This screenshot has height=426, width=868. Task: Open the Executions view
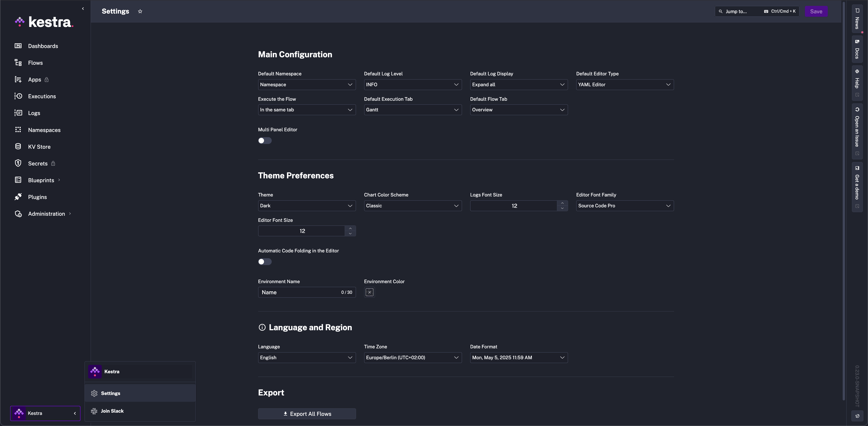click(42, 96)
